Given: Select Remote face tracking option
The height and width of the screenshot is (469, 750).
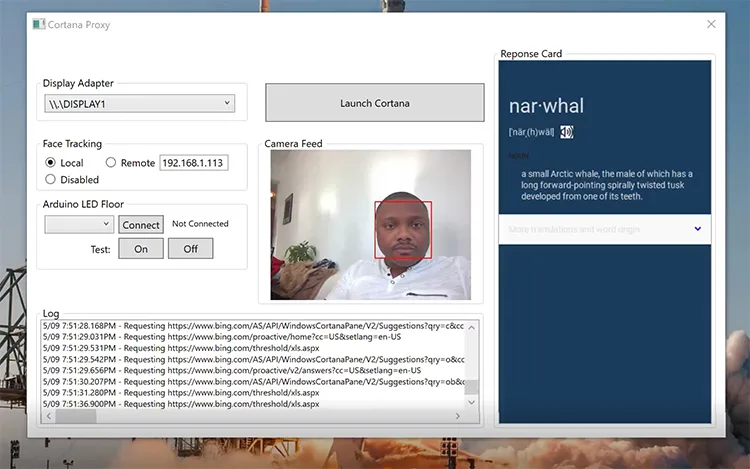Looking at the screenshot, I should [111, 163].
